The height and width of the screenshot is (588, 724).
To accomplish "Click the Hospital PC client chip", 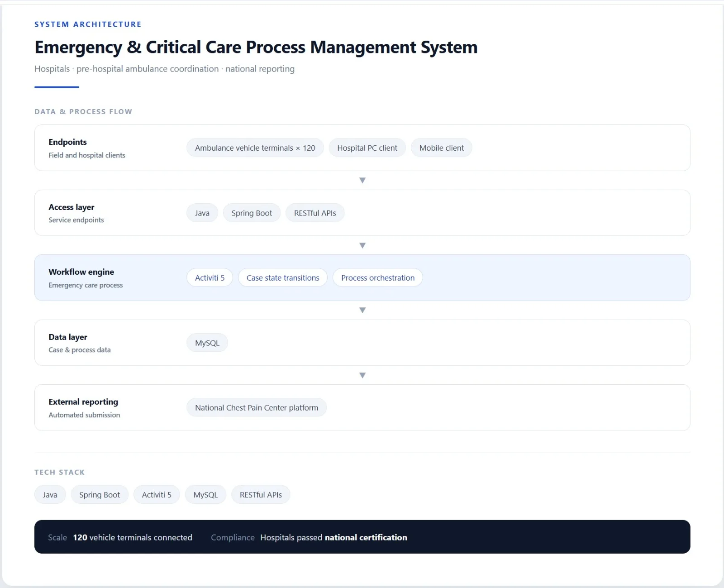I will [x=367, y=148].
